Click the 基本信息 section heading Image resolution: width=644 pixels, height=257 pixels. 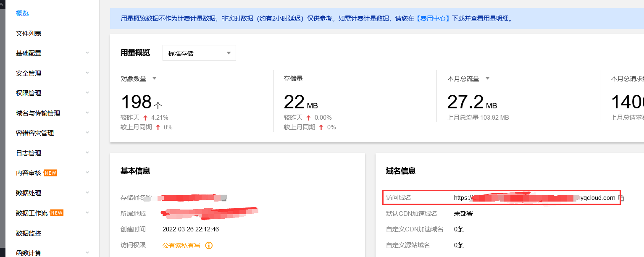pyautogui.click(x=135, y=171)
